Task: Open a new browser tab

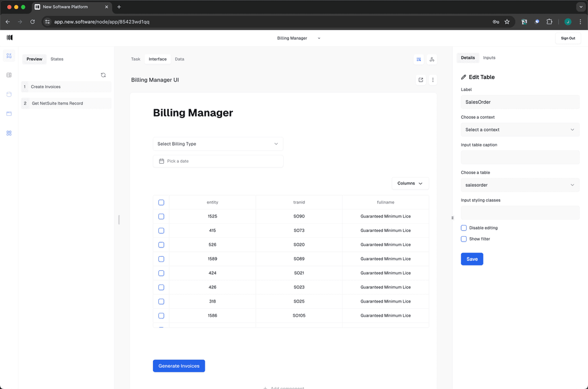Action: point(119,7)
